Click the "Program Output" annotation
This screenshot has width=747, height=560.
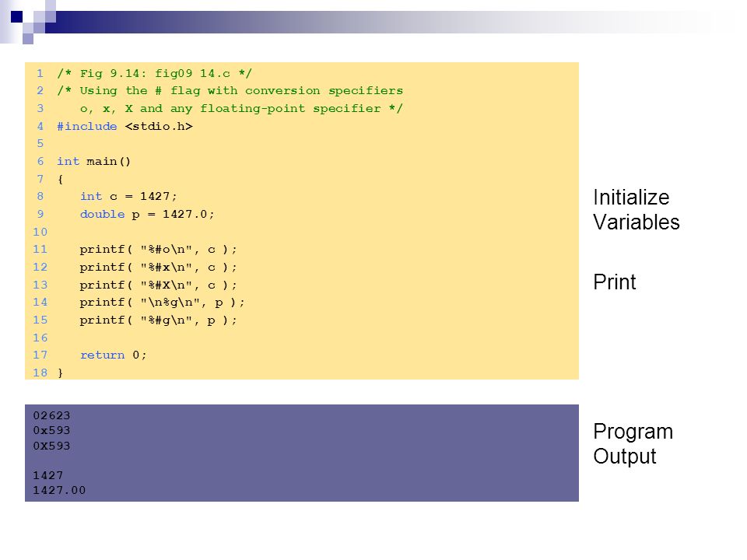(x=633, y=444)
